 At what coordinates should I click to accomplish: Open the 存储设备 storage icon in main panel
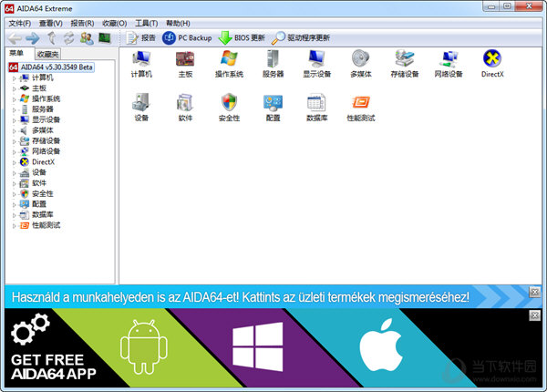coord(405,64)
